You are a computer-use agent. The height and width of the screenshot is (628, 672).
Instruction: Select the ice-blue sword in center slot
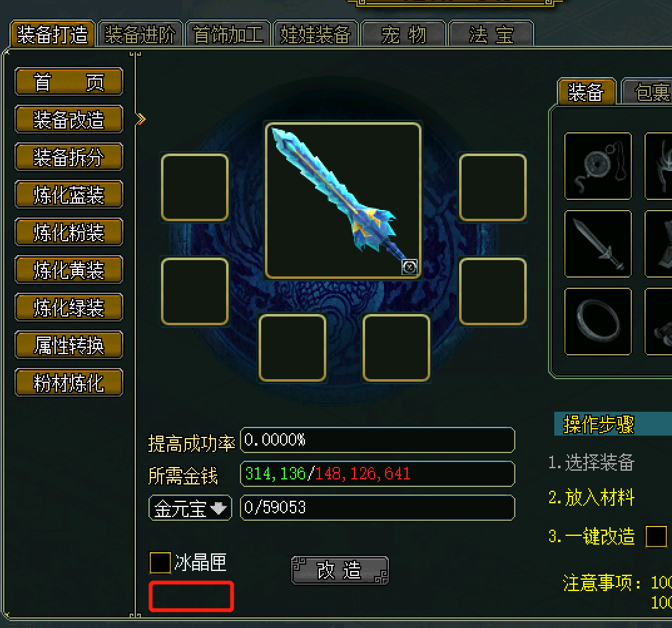[x=343, y=201]
